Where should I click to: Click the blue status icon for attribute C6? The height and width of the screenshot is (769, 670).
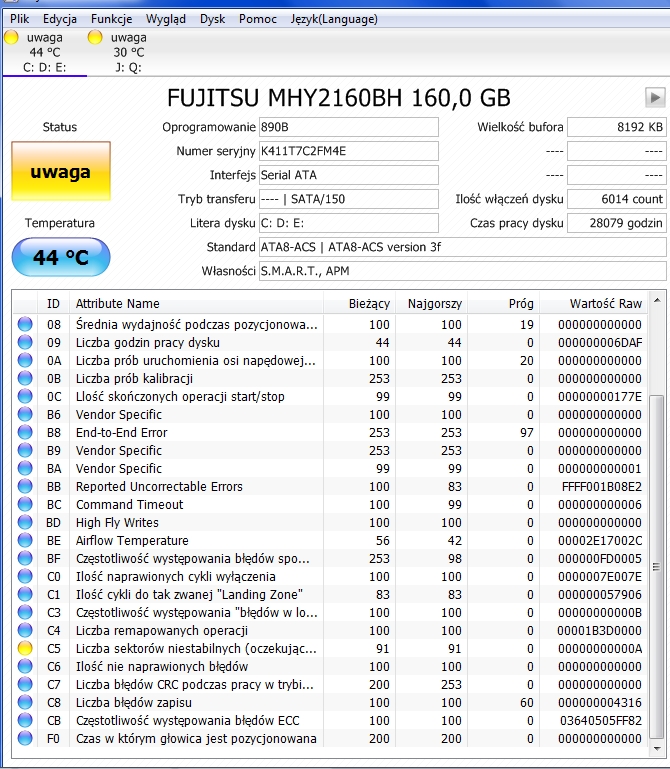pos(25,666)
